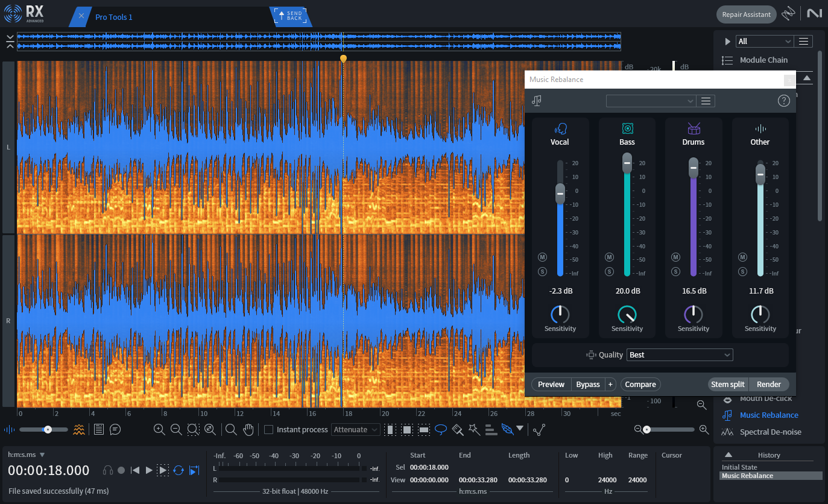
Task: Solo the Drums stem
Action: [x=675, y=272]
